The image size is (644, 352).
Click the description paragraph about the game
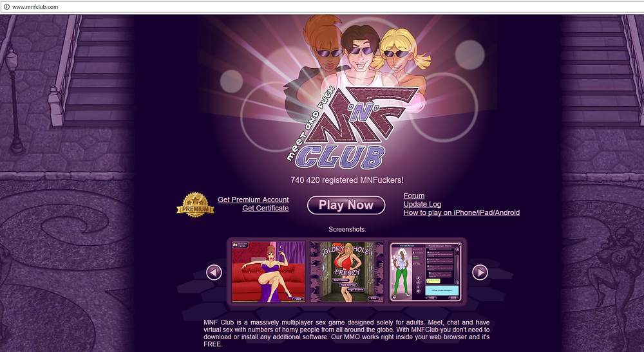346,333
